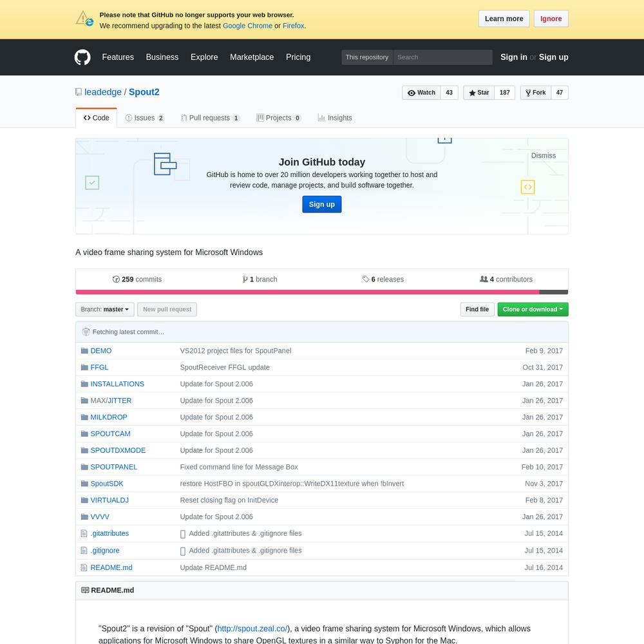This screenshot has height=644, width=644.
Task: Click the repository book icon beside leadedge
Action: 79,92
